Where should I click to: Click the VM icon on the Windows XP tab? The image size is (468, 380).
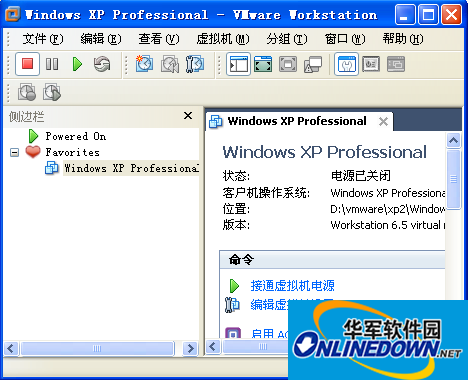coord(215,122)
